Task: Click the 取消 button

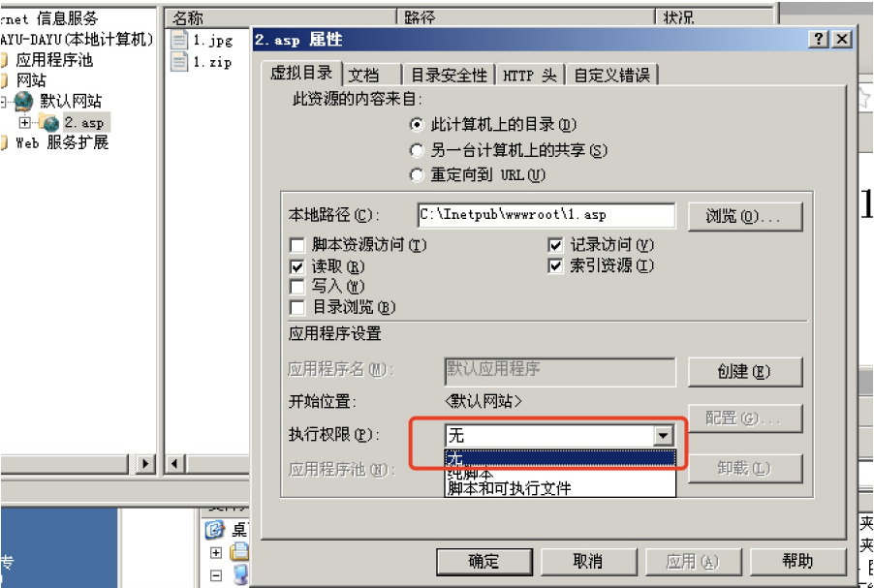Action: [588, 561]
